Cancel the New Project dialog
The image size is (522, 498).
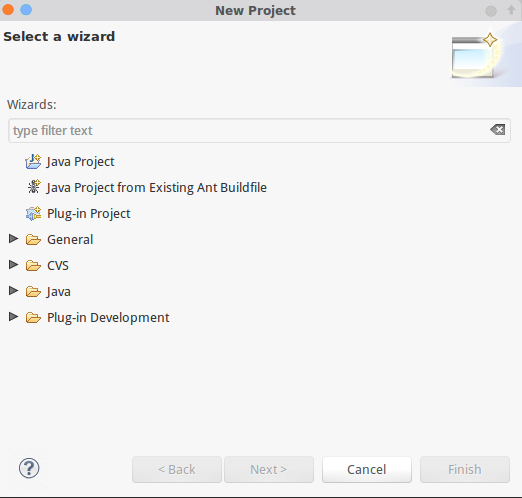pyautogui.click(x=367, y=469)
